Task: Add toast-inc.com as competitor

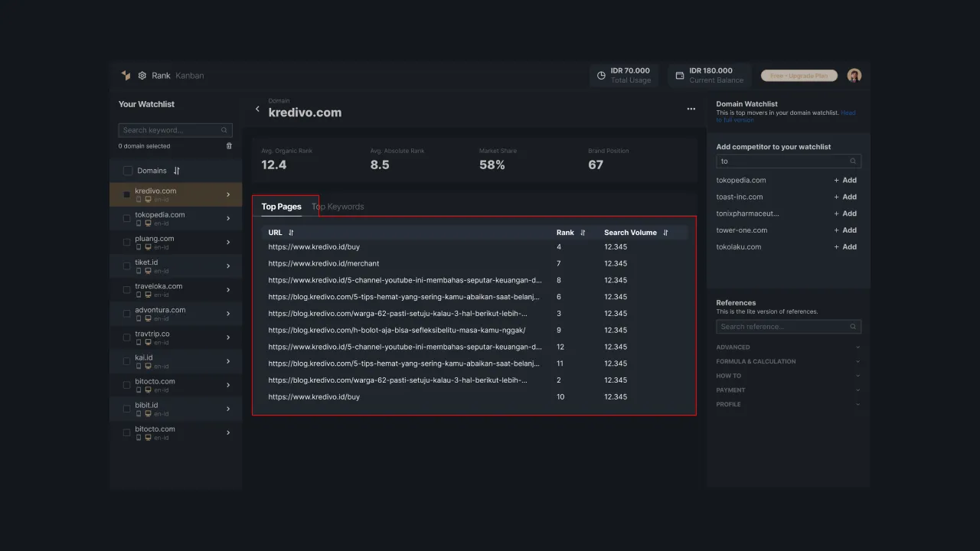Action: [845, 197]
